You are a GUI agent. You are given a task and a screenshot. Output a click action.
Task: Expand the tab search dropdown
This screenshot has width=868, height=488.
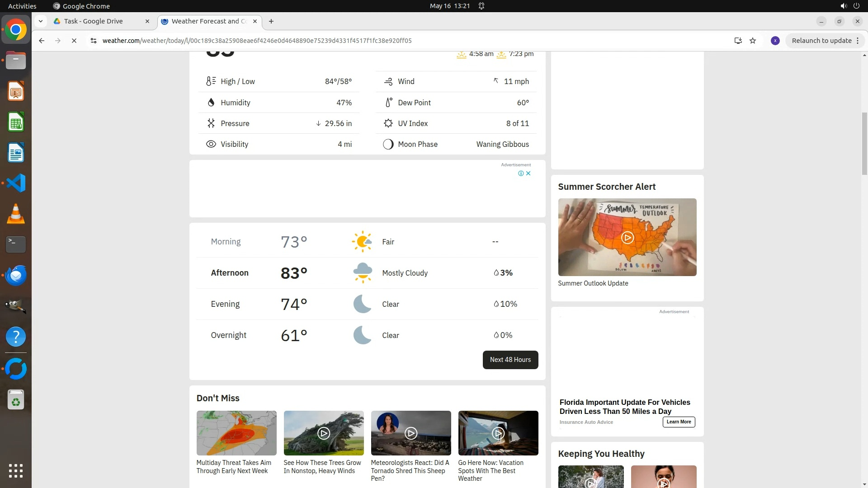tap(41, 21)
